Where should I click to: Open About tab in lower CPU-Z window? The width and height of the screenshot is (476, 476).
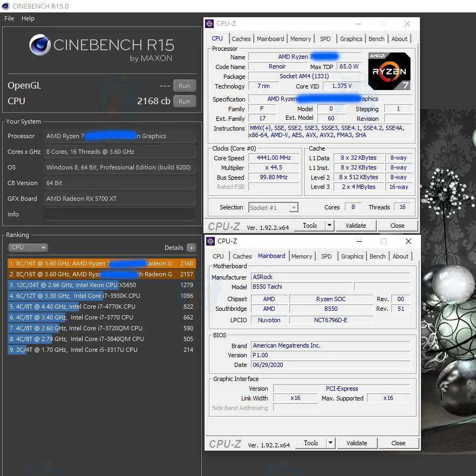[x=400, y=256]
